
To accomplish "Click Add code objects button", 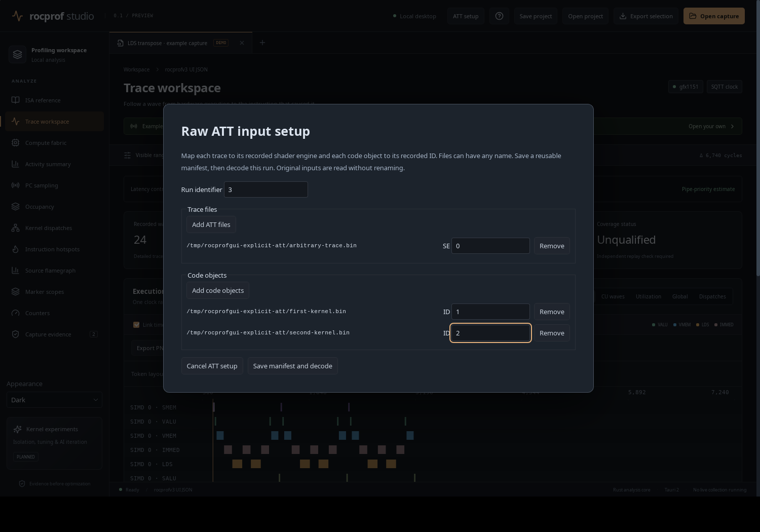I will click(x=218, y=290).
